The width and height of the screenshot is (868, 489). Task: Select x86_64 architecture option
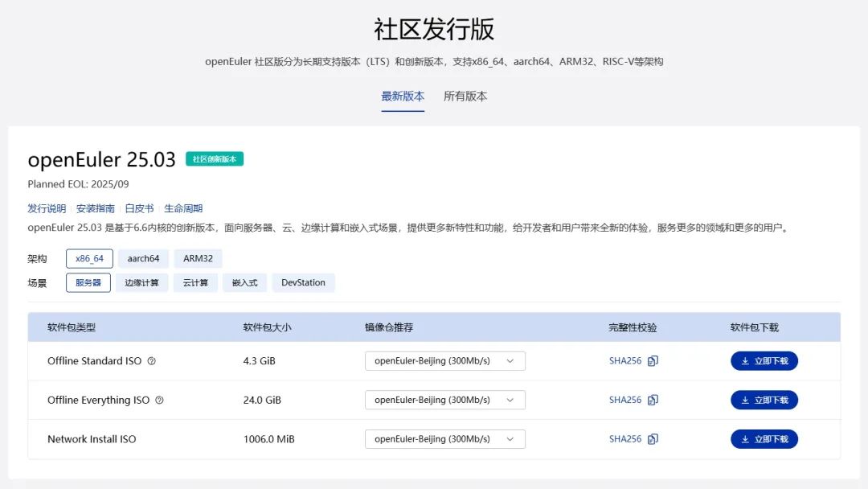coord(89,259)
